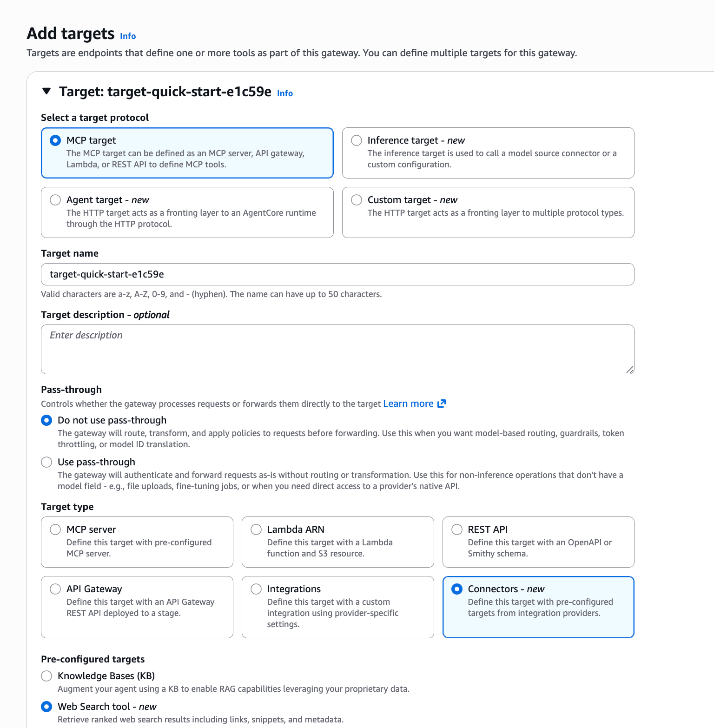Open the Info link beside Add targets
Image resolution: width=714 pixels, height=728 pixels.
coord(128,36)
